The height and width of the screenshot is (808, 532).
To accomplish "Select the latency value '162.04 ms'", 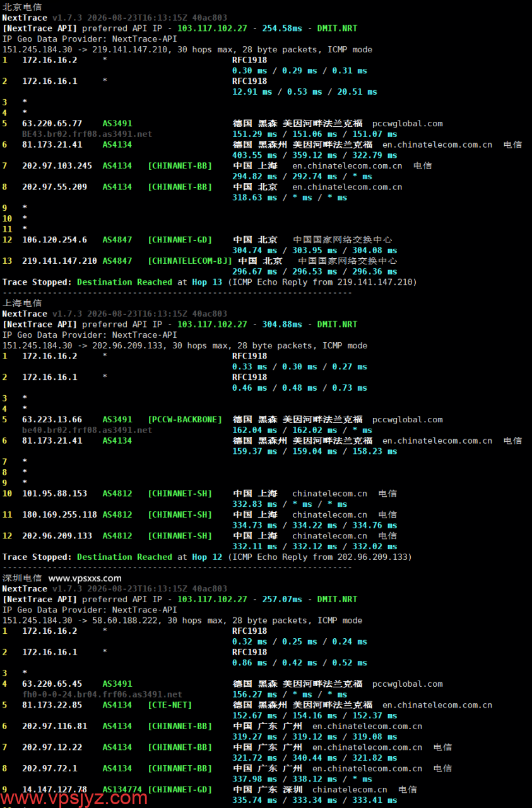I will tap(255, 430).
